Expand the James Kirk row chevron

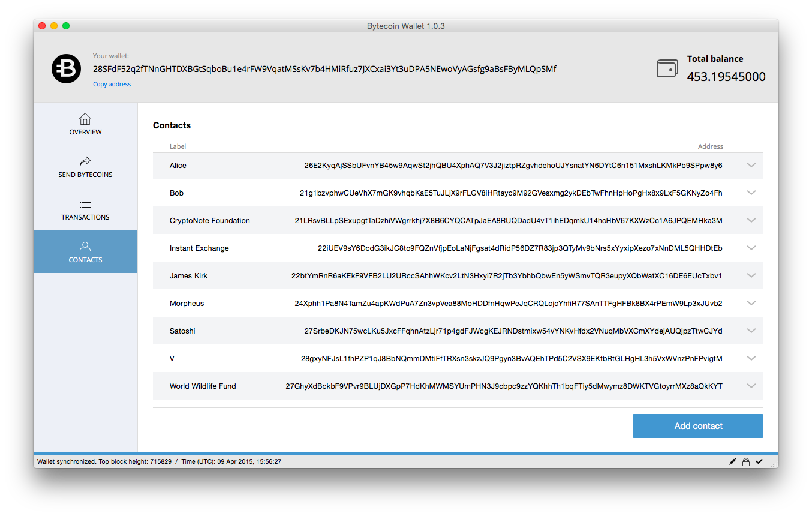point(751,275)
